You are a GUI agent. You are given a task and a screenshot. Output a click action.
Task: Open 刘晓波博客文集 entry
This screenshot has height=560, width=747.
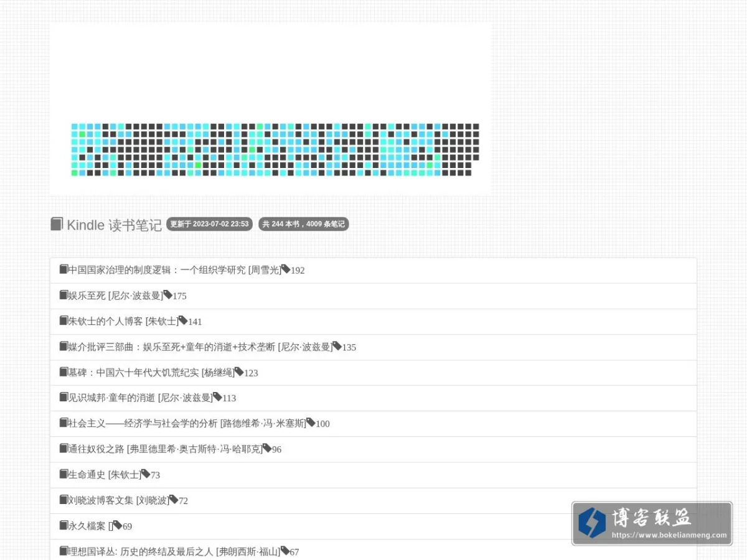(x=374, y=500)
